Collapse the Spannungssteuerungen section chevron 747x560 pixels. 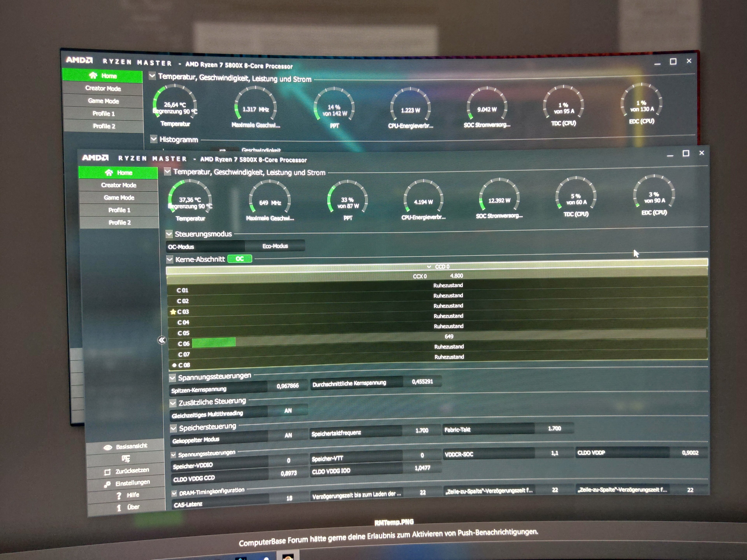pyautogui.click(x=172, y=377)
